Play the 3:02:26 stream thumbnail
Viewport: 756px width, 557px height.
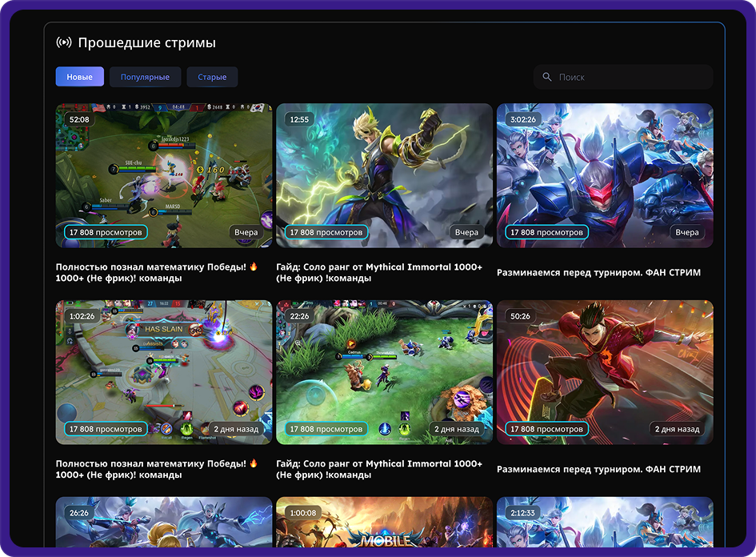pos(605,175)
